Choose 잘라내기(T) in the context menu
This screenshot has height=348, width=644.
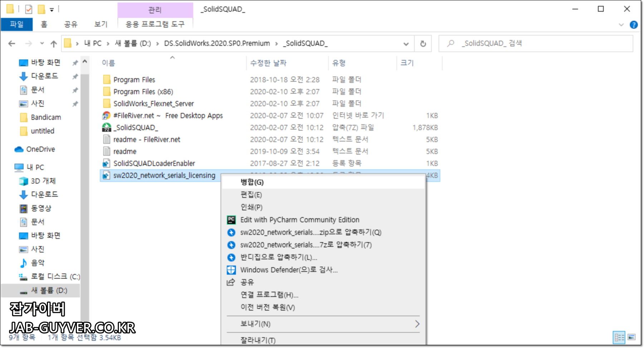pos(323,340)
